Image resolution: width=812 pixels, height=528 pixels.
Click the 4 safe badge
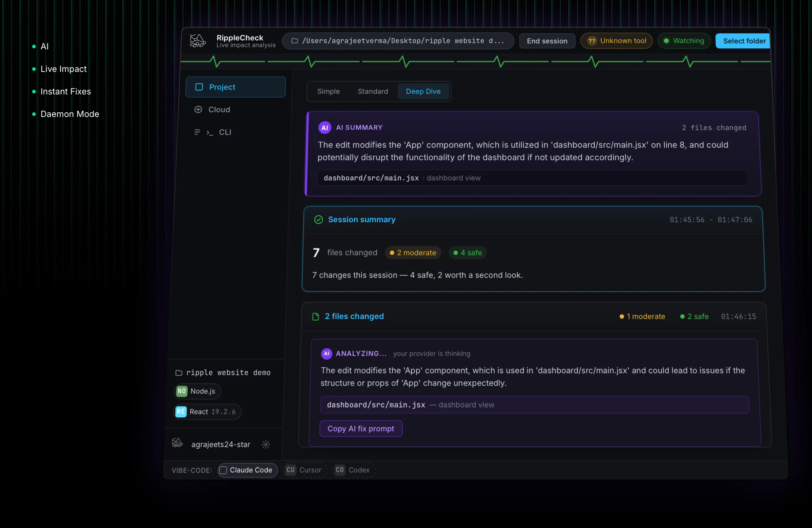[467, 253]
